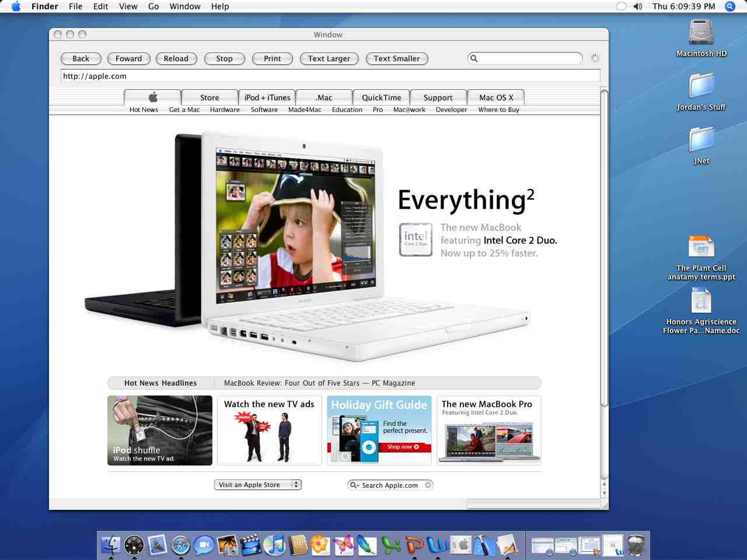This screenshot has height=560, width=747.
Task: Open the iPod shuffle TV ad thumbnail
Action: click(x=160, y=430)
